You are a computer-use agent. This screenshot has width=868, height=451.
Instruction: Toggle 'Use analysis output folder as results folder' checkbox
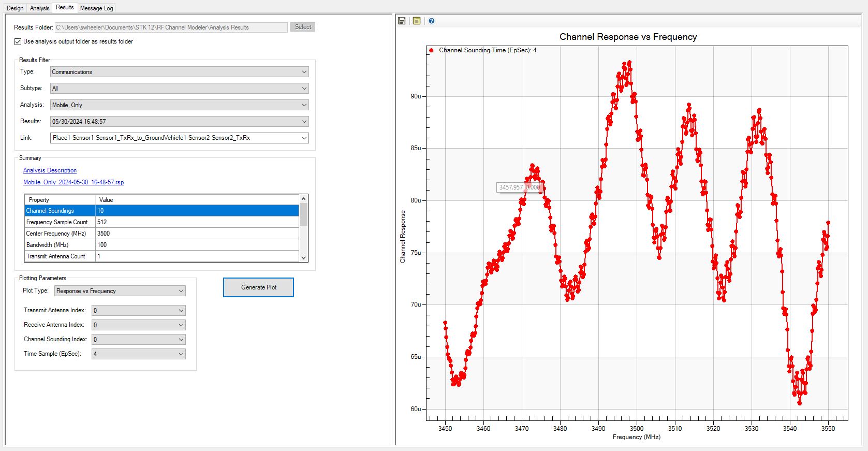click(x=18, y=41)
